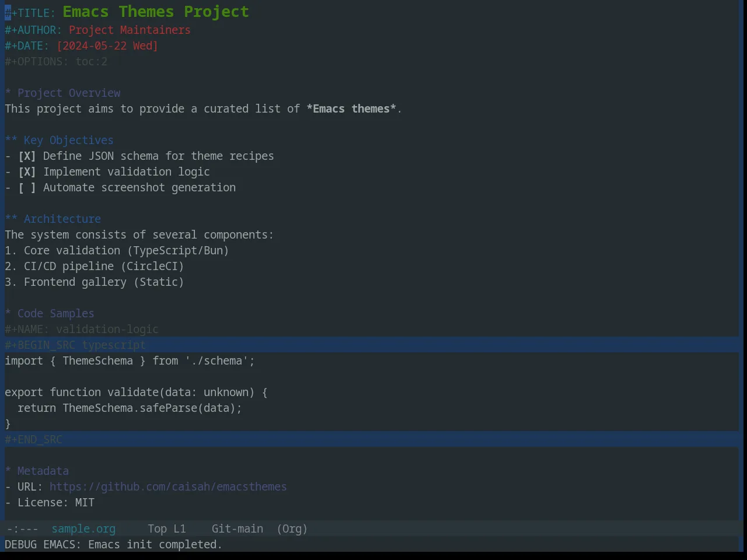The height and width of the screenshot is (560, 747).
Task: Click the #+OPTIONS: toc:2 line
Action: (x=56, y=62)
